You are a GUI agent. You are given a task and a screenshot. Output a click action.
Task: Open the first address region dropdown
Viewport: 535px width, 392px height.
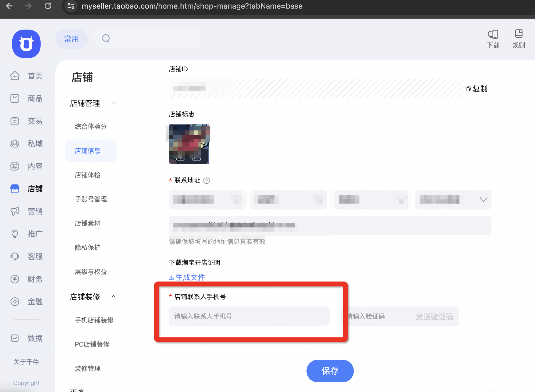[x=206, y=199]
